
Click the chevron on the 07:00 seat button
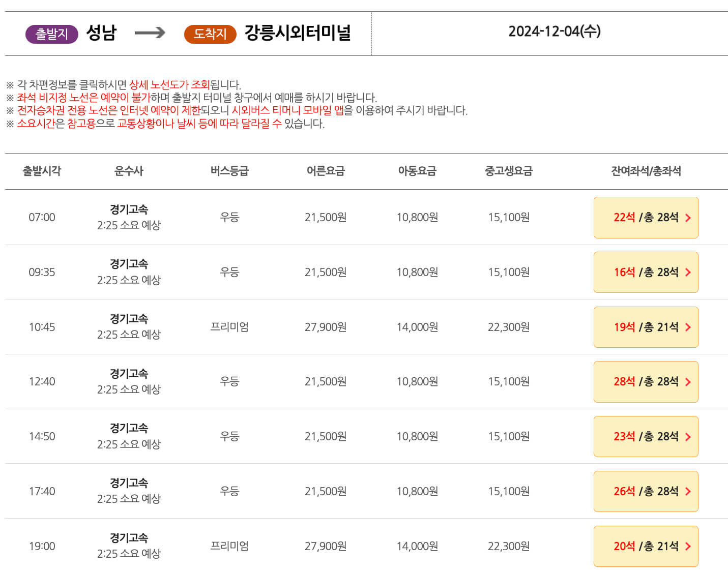click(x=688, y=218)
